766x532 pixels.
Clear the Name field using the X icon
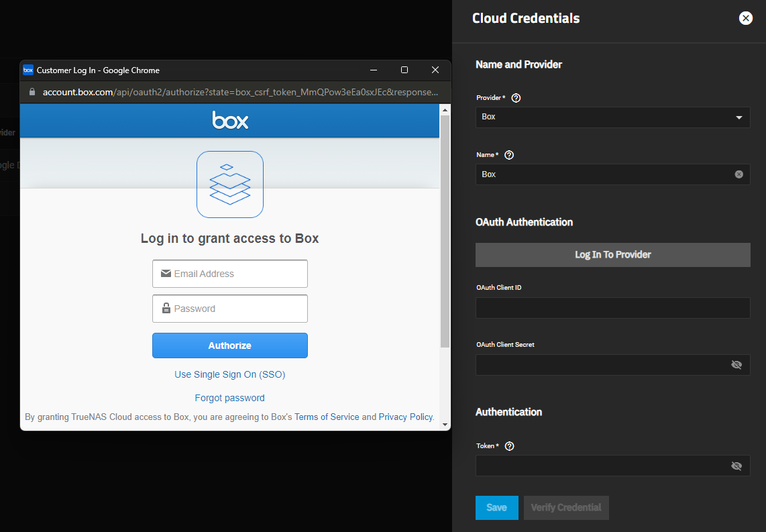pos(738,174)
